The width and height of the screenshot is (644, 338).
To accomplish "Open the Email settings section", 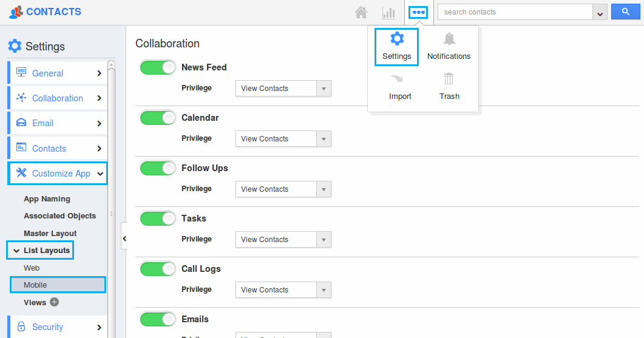I will pos(58,123).
